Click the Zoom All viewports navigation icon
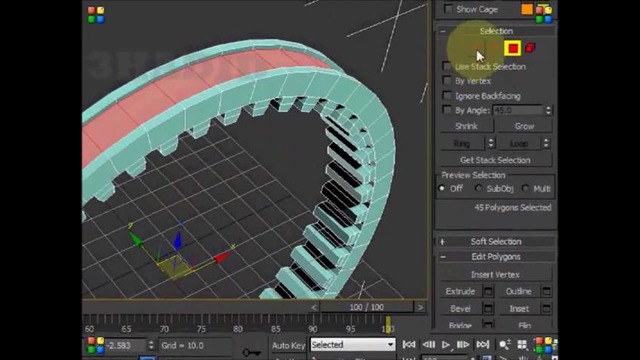 click(x=522, y=345)
